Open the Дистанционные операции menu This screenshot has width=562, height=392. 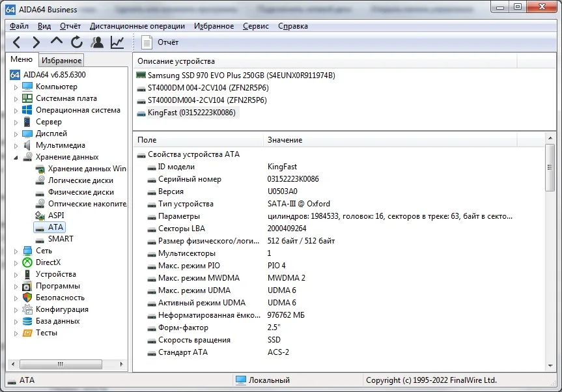[x=137, y=26]
